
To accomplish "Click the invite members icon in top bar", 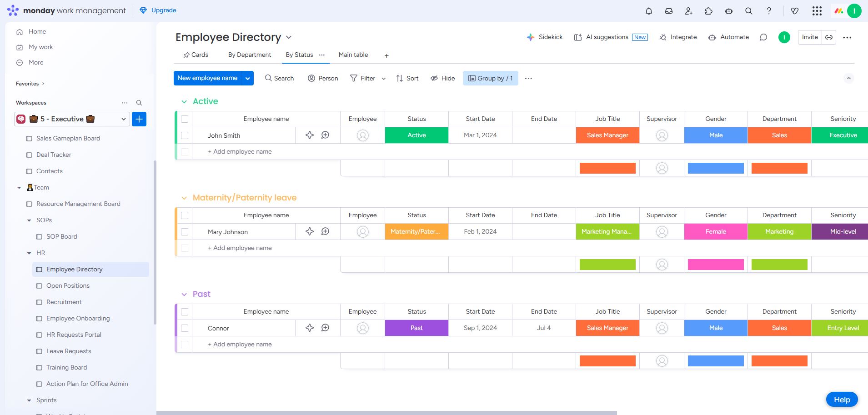I will (689, 11).
